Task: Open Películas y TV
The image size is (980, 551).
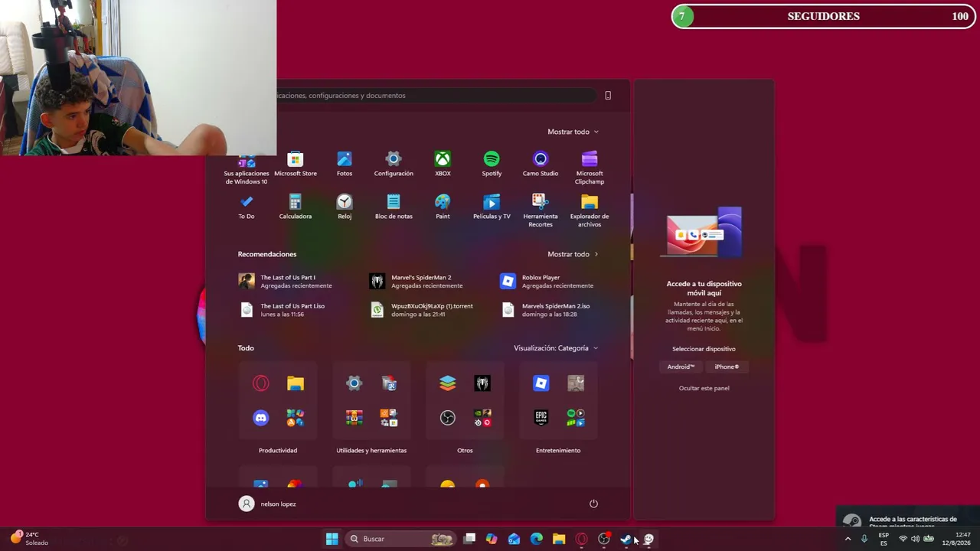Action: point(492,207)
